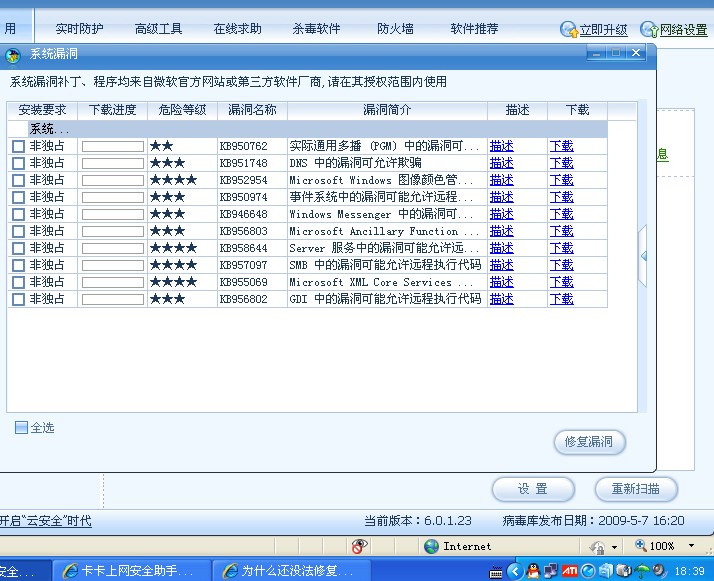Viewport: 714px width, 581px height.
Task: Open the security lock dropdown arrow
Action: pyautogui.click(x=614, y=547)
